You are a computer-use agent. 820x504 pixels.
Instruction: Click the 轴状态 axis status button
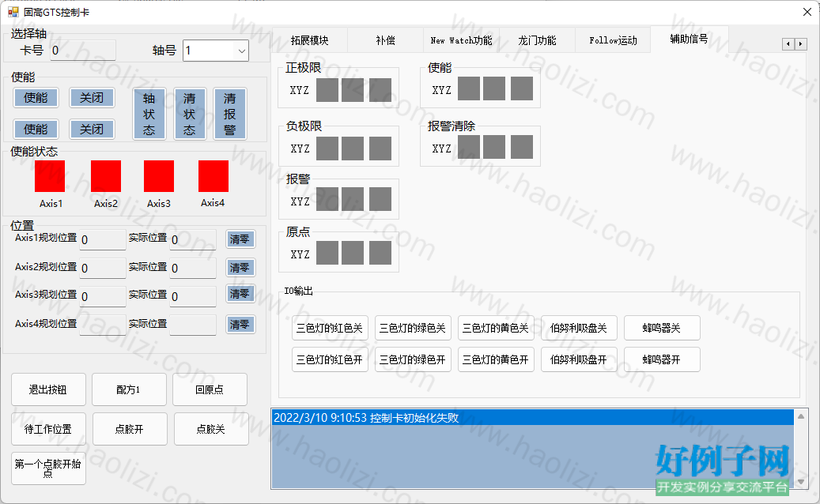pyautogui.click(x=149, y=114)
